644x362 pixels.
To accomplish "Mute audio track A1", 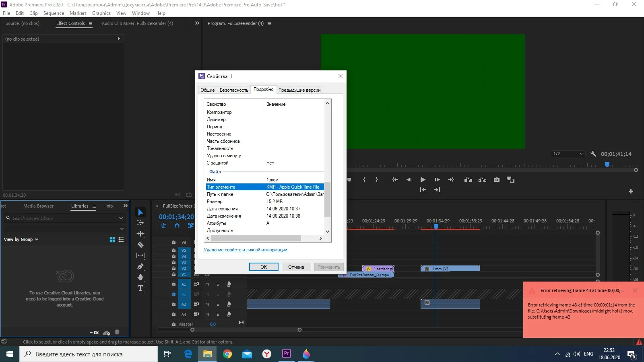I will 207,284.
